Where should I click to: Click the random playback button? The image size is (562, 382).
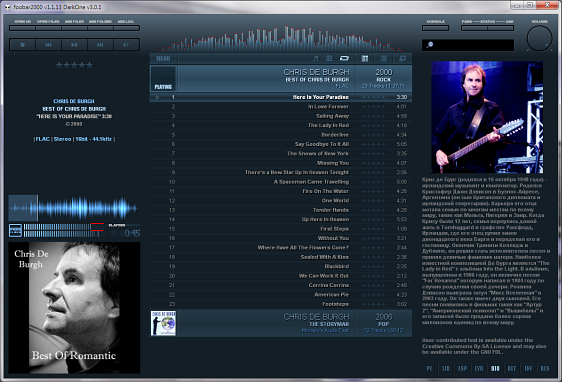pos(126,45)
